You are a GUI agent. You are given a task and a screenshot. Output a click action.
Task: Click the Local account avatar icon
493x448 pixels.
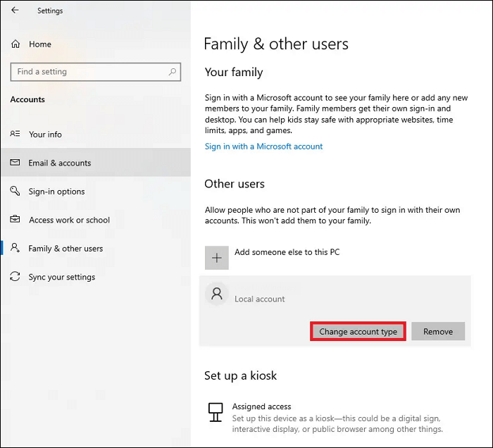pos(217,294)
